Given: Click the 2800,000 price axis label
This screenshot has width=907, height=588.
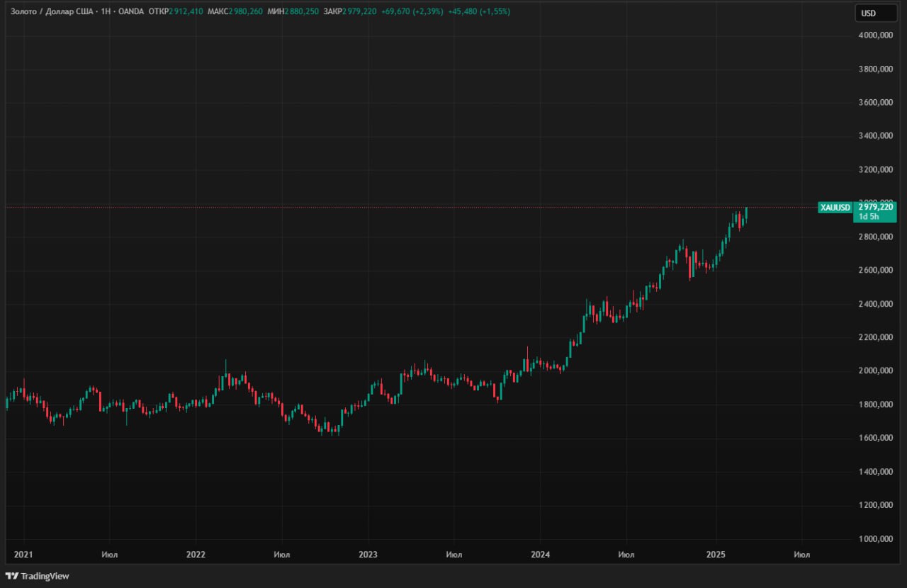Looking at the screenshot, I should click(874, 237).
